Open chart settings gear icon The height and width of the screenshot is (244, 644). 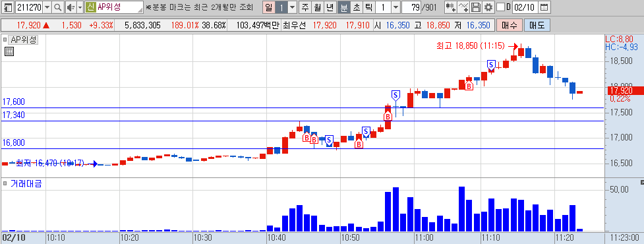click(x=488, y=7)
